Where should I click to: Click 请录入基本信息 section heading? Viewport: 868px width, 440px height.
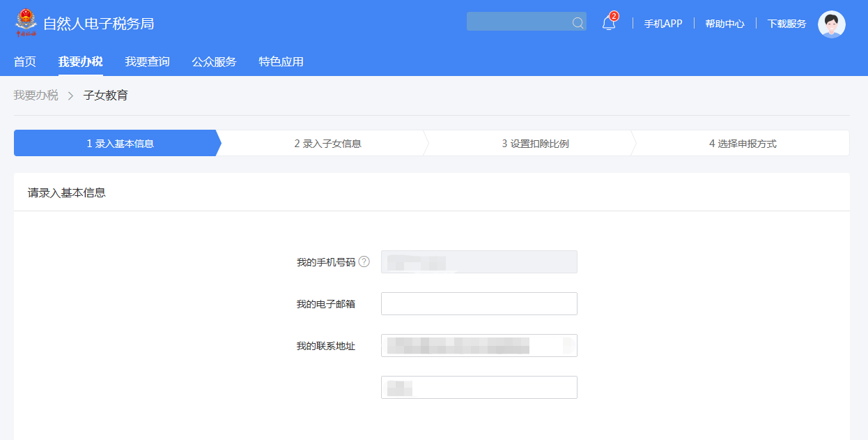(x=67, y=192)
